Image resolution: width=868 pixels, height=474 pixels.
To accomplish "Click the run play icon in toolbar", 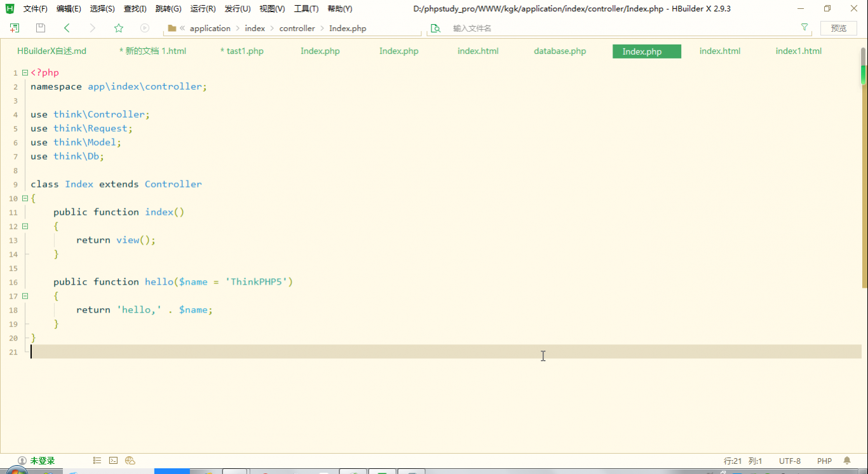I will (145, 28).
